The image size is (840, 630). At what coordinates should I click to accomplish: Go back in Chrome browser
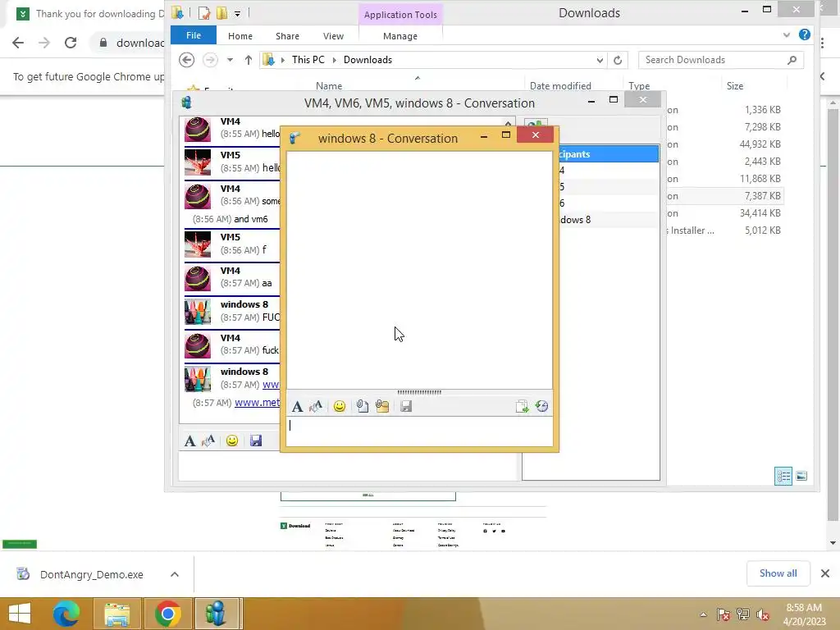[x=18, y=43]
